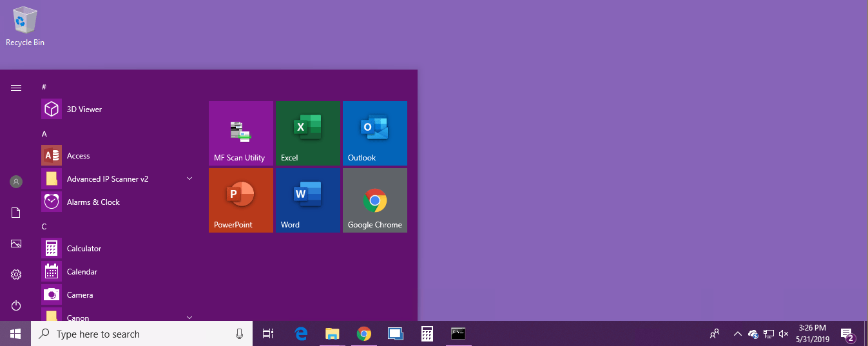Launch Access from the app list
Image resolution: width=868 pixels, height=346 pixels.
pyautogui.click(x=119, y=156)
